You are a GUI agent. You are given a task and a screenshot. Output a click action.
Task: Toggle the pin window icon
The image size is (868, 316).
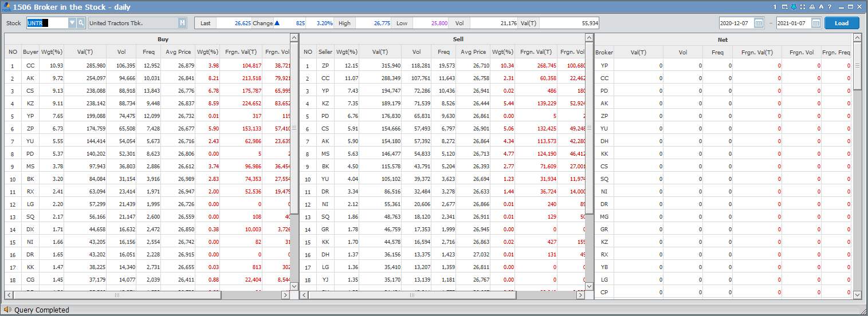794,7
